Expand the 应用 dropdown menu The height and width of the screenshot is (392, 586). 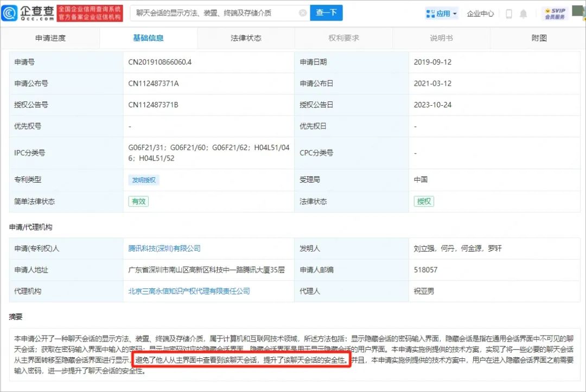point(441,14)
